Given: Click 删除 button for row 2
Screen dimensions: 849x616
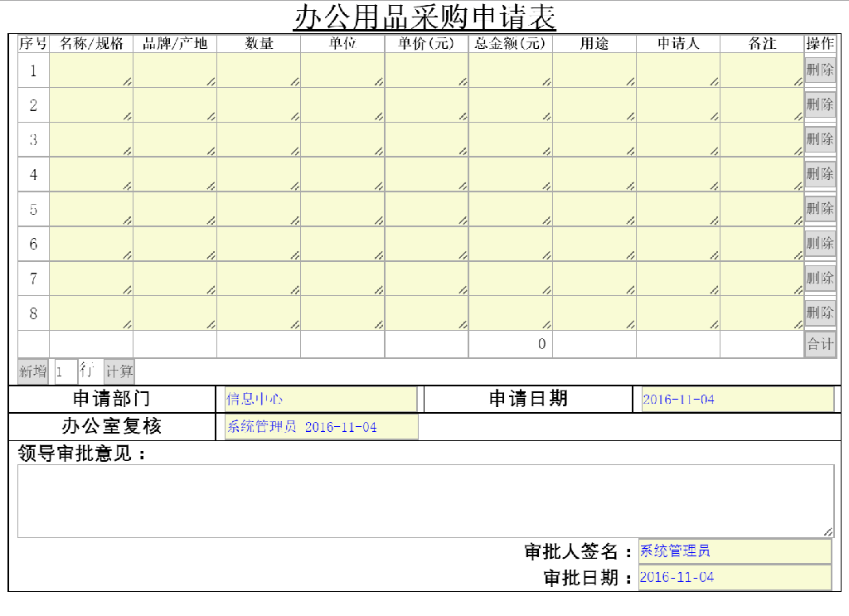Looking at the screenshot, I should coord(820,104).
